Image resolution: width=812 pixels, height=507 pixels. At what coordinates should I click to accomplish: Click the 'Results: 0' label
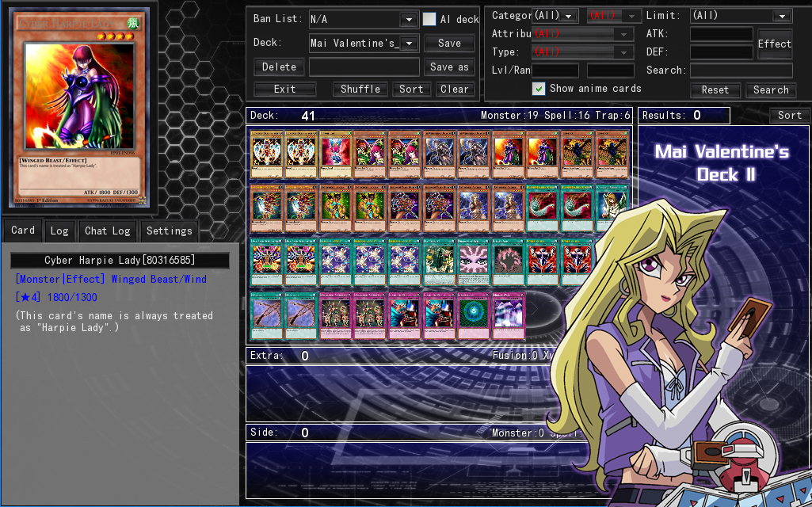click(x=672, y=116)
